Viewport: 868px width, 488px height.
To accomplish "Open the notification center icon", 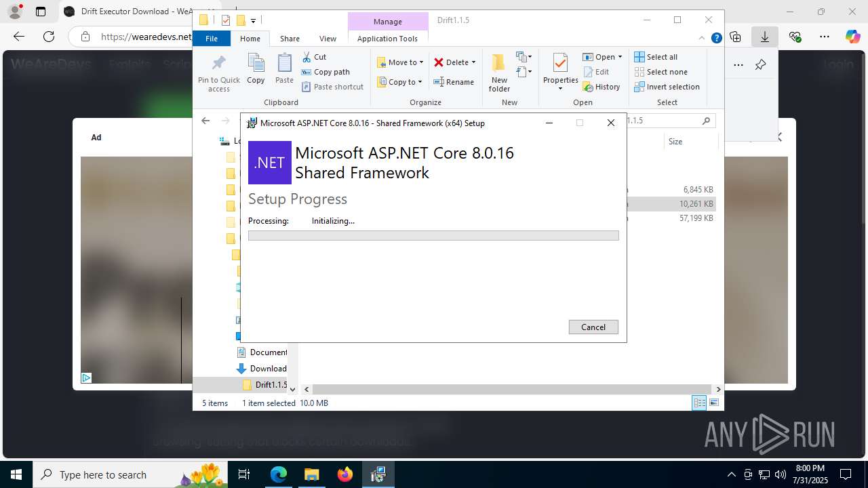I will pyautogui.click(x=846, y=474).
